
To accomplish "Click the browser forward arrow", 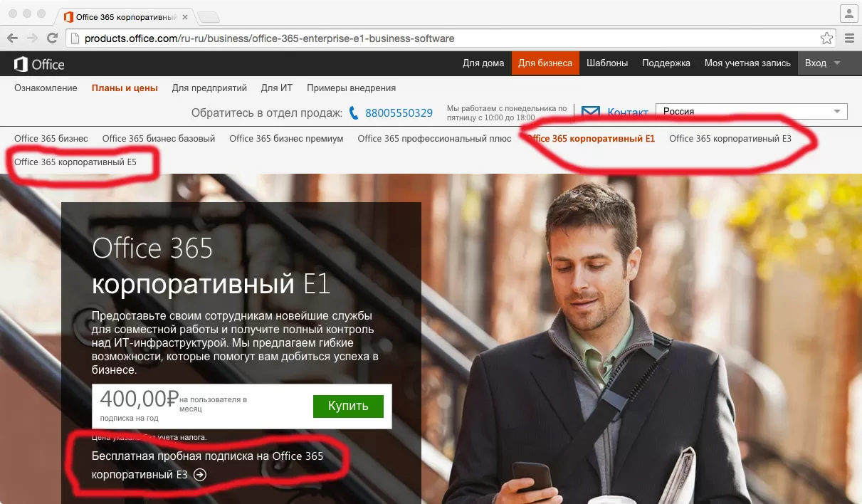I will 32,38.
